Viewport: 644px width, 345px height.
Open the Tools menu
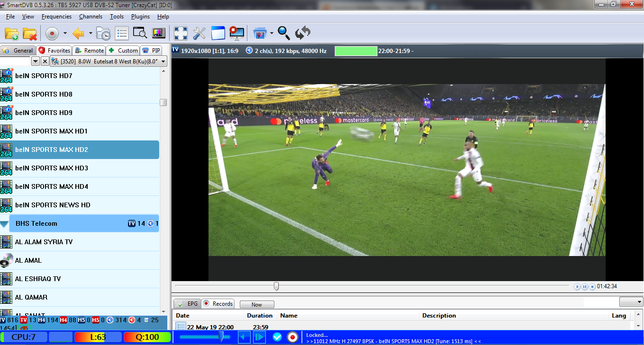(x=117, y=17)
